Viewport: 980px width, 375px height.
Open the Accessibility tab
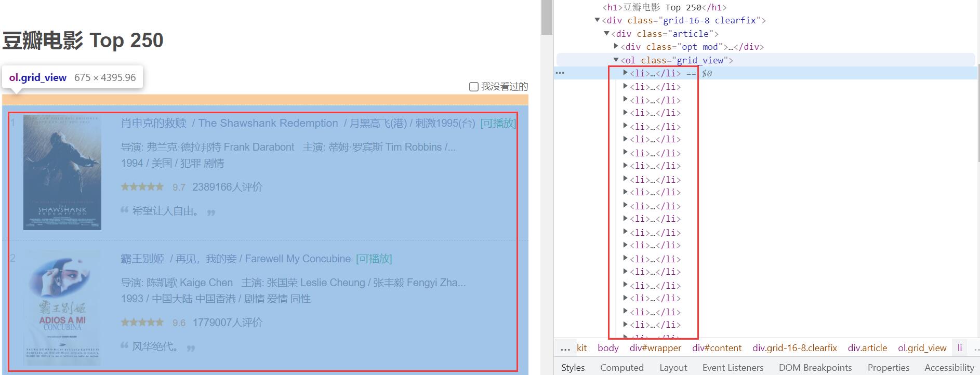coord(949,367)
